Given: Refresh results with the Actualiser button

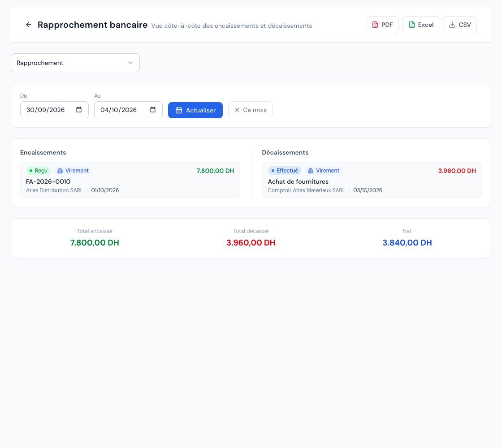Looking at the screenshot, I should [195, 110].
